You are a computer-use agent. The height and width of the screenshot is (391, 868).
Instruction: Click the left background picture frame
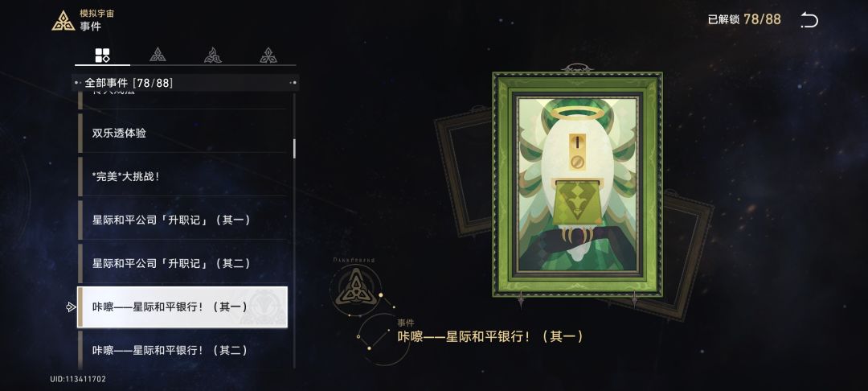[x=464, y=171]
